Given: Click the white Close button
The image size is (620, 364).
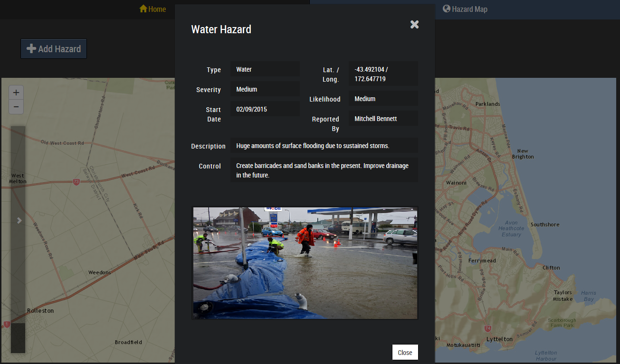Looking at the screenshot, I should [405, 352].
